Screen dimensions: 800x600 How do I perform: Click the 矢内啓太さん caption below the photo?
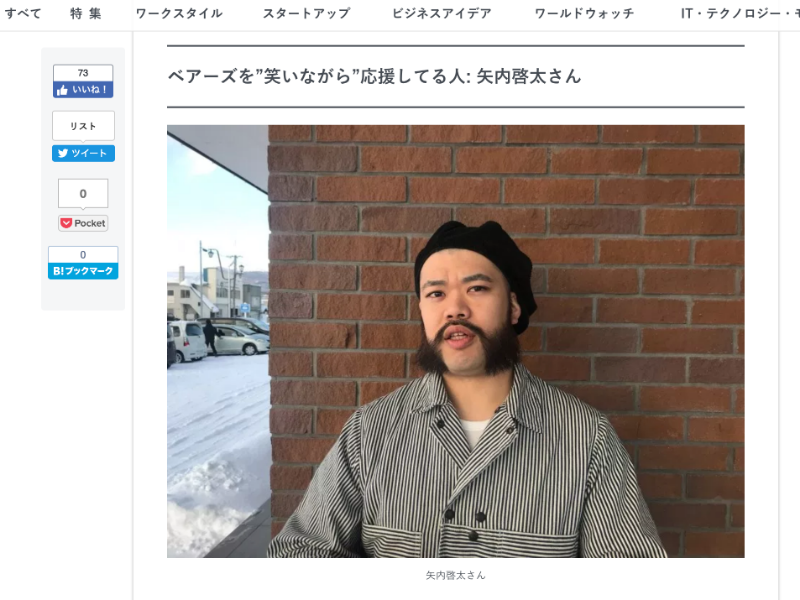[456, 575]
